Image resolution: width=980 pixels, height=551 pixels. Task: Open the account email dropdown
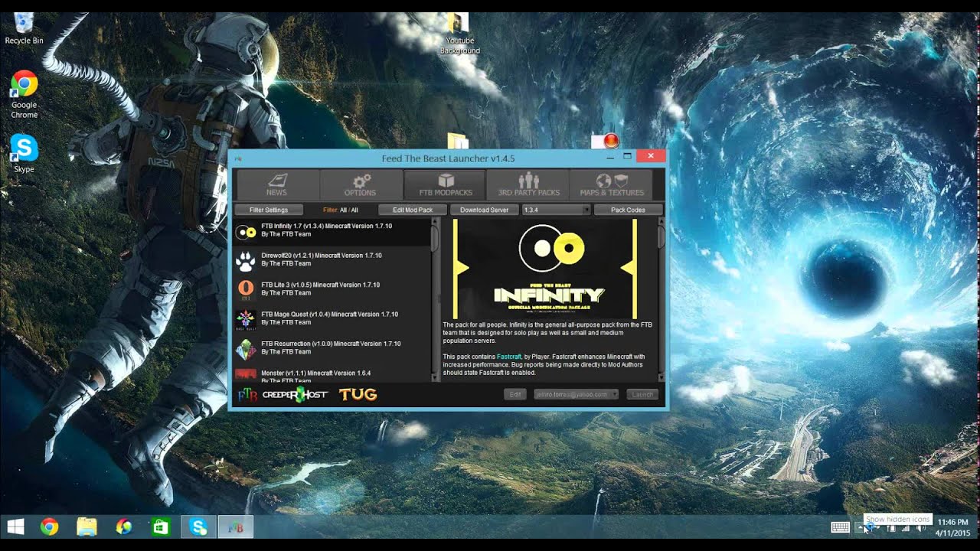(576, 394)
